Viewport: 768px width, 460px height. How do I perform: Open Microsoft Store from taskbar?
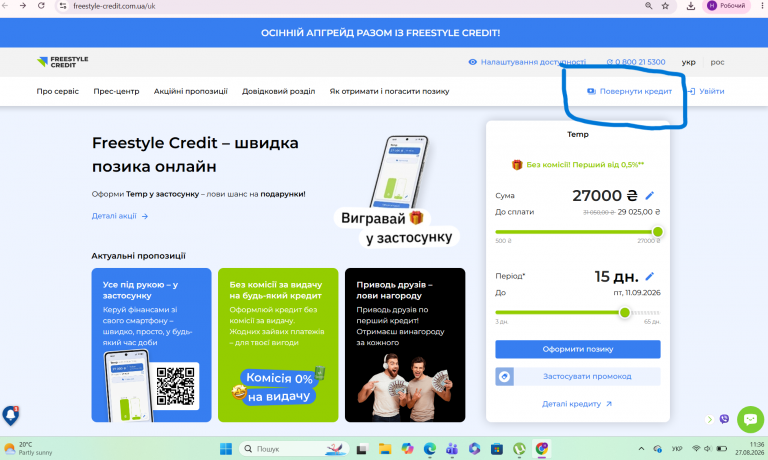pyautogui.click(x=497, y=449)
